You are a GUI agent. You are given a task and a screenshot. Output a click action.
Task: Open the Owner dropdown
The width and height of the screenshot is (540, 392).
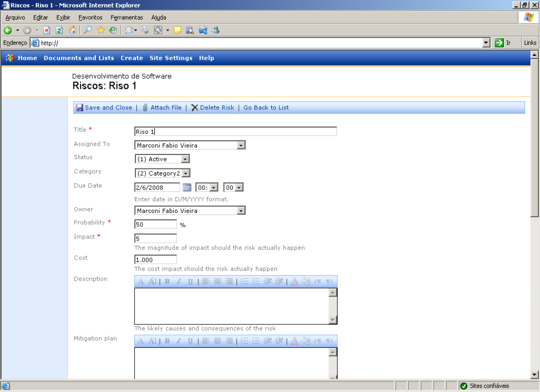(241, 210)
